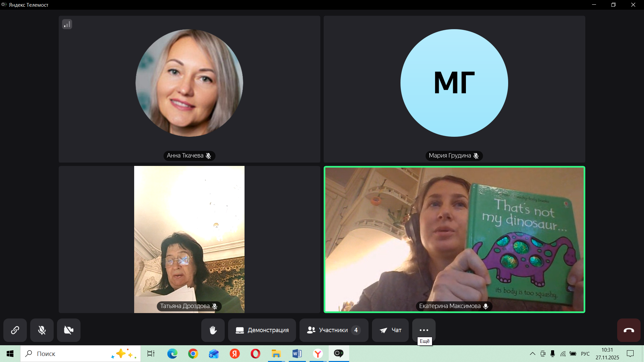End the call with red hang-up button
This screenshot has width=644, height=362.
coord(629,330)
